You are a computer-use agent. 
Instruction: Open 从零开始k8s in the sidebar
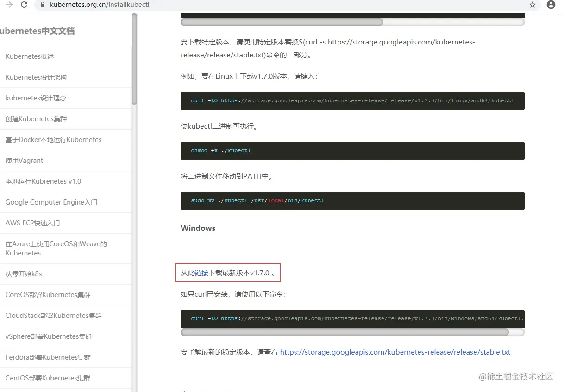tap(65, 274)
